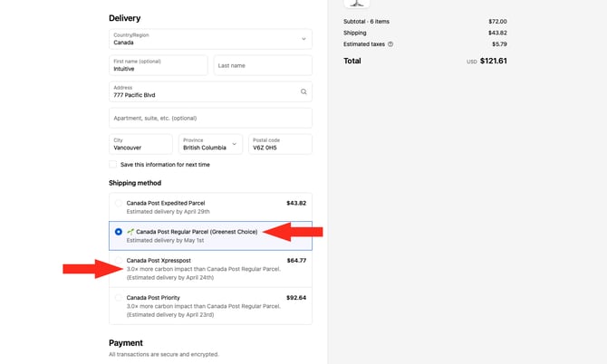607x364 pixels.
Task: Click the Estimated taxes value $5.79
Action: (x=499, y=44)
